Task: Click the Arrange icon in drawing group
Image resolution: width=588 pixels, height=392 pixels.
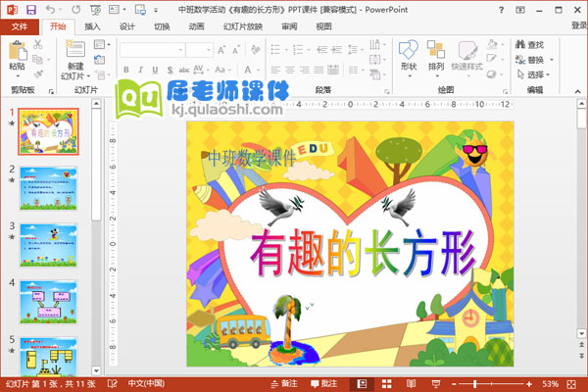Action: tap(436, 50)
